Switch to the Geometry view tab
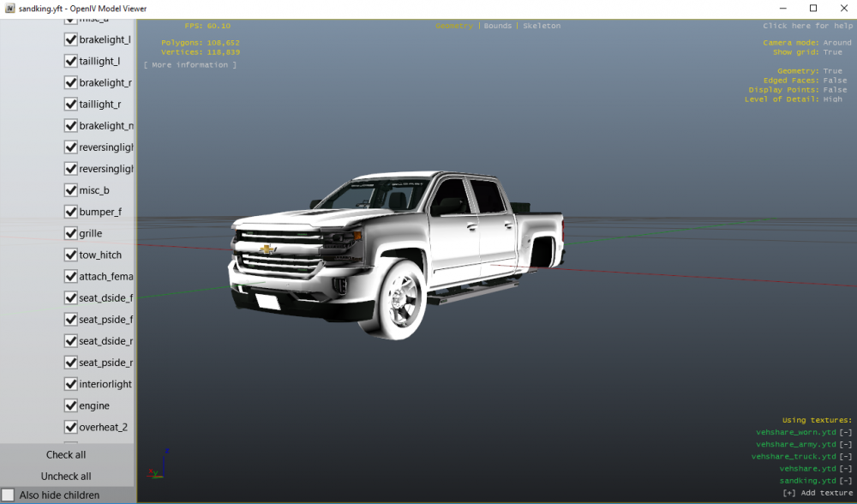 point(454,26)
